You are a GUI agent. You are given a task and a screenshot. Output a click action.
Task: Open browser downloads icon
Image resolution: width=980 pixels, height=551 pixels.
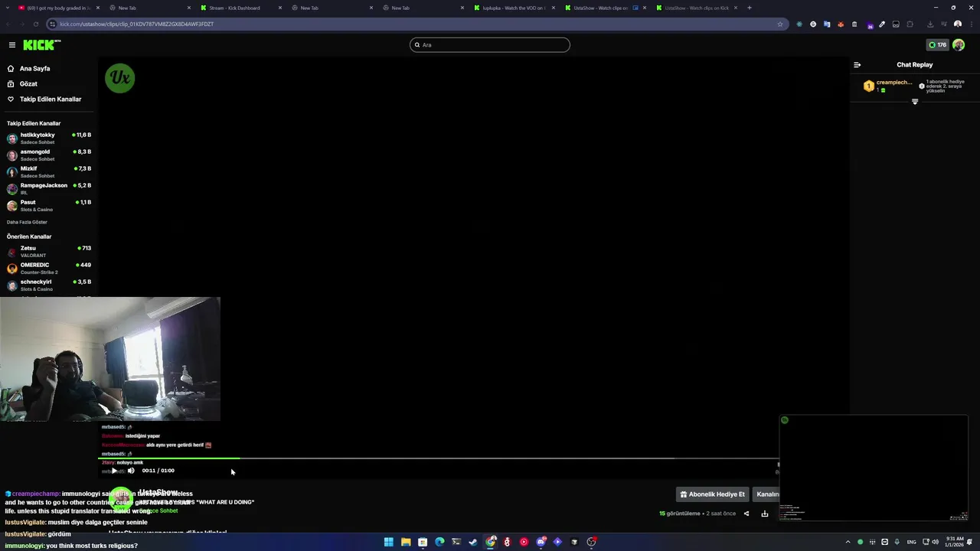(930, 24)
